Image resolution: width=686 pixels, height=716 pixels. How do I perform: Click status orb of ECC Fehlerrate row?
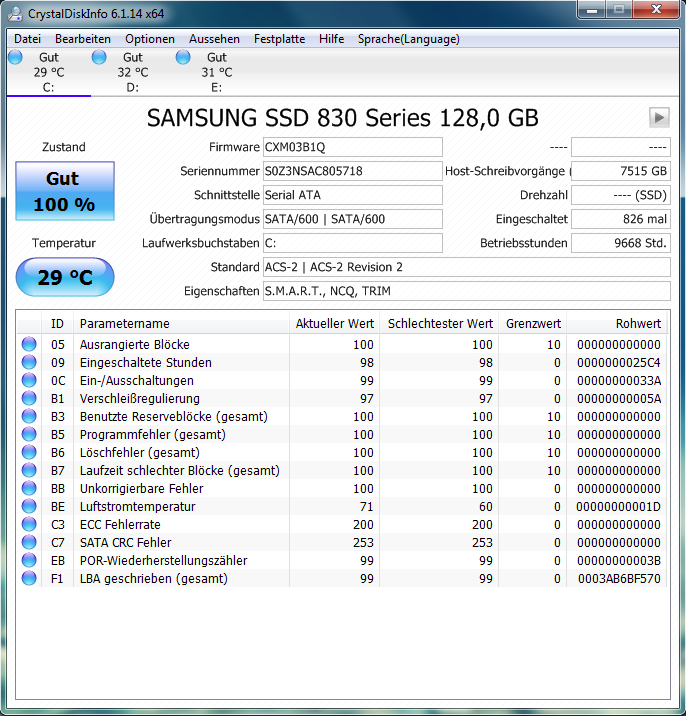click(x=29, y=524)
